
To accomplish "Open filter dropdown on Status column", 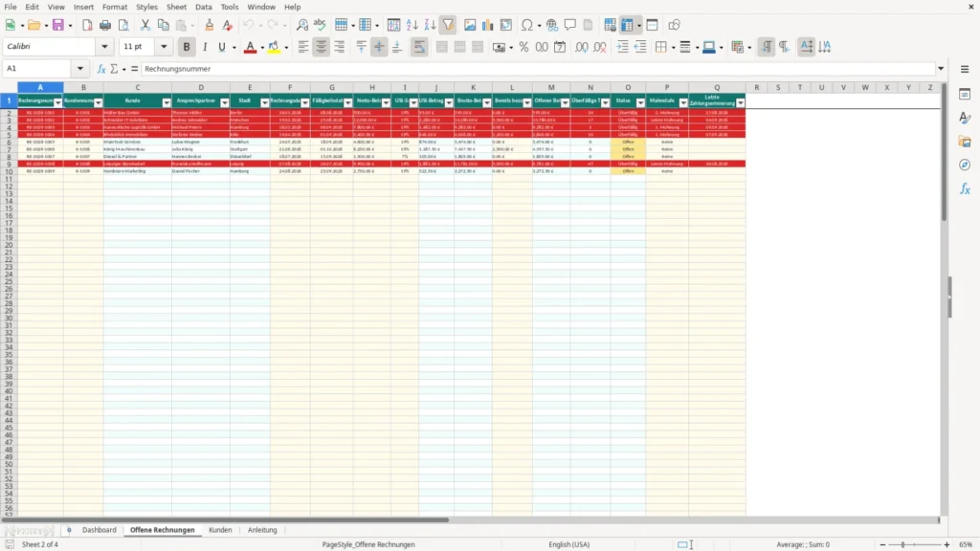I will 640,102.
